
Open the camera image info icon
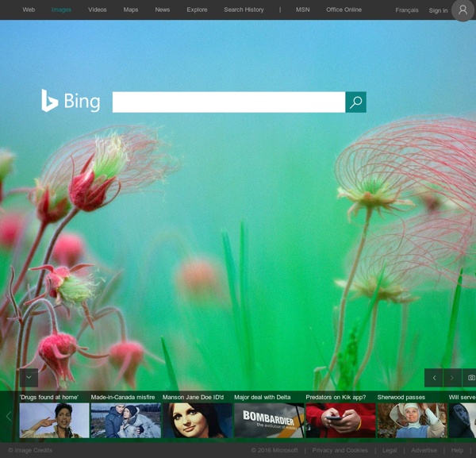coord(470,378)
